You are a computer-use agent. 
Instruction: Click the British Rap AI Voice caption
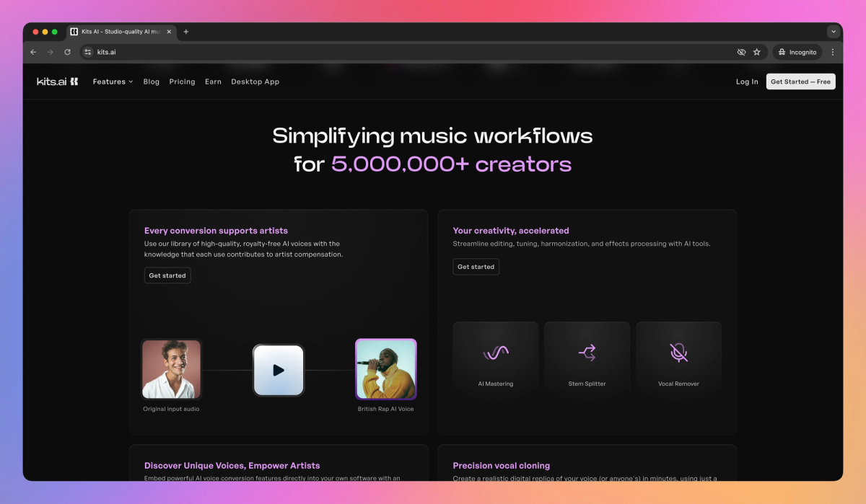[x=386, y=409]
